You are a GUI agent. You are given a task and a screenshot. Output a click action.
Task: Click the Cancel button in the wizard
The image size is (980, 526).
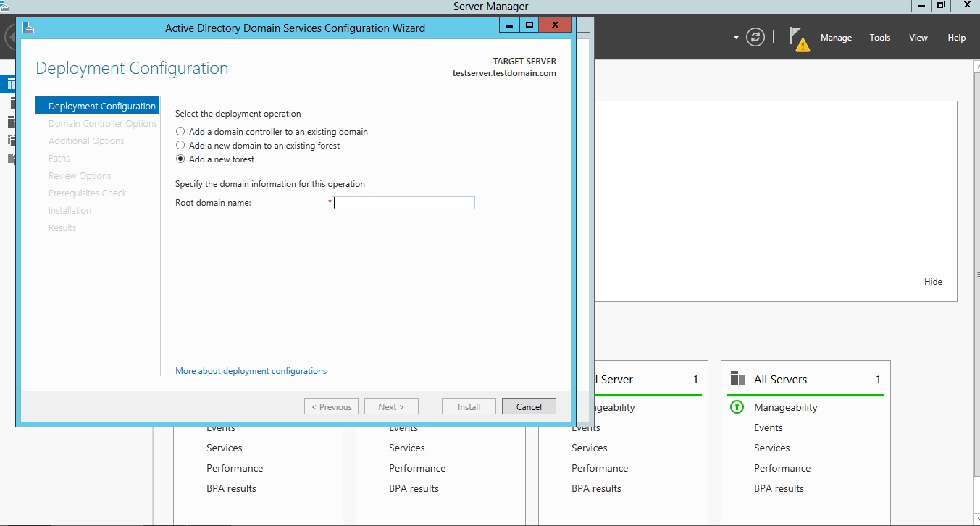click(x=529, y=406)
